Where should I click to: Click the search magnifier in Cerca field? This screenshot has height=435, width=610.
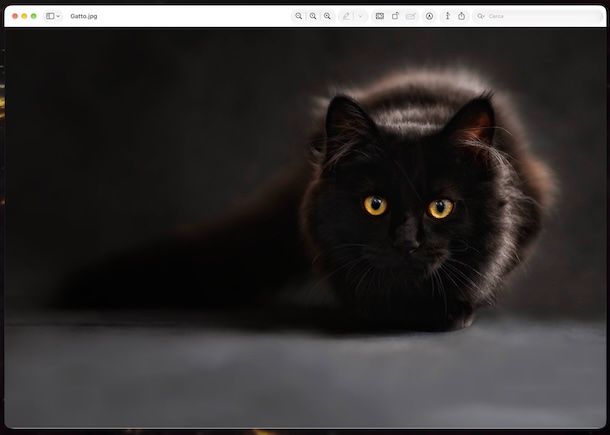(x=480, y=16)
